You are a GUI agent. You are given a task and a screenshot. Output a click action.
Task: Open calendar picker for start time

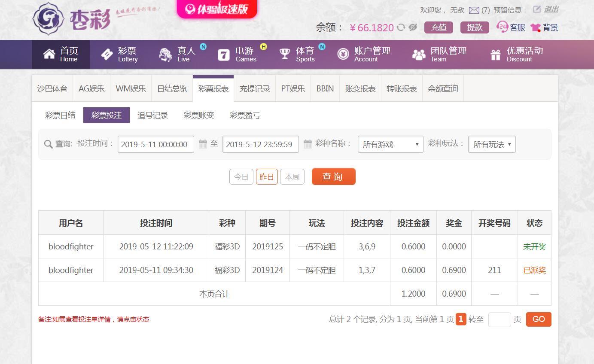point(203,144)
